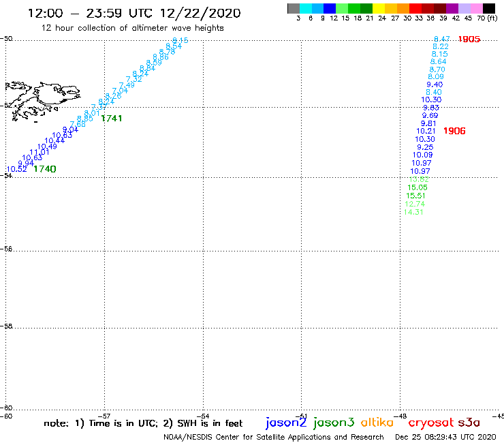Click the jason3 satellite legend label
This screenshot has height=443, width=504.
click(334, 423)
